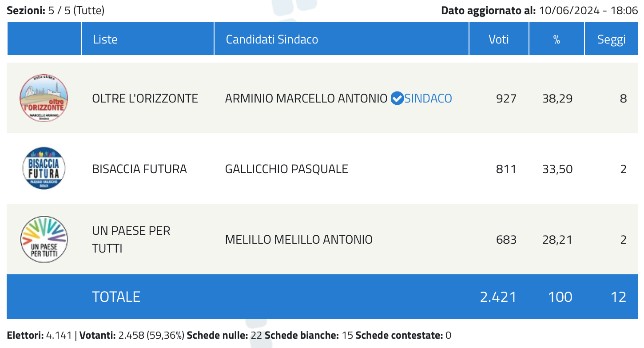The image size is (644, 348).
Task: Select candidate MELILLO MELILLO ANTONIO
Action: 299,240
